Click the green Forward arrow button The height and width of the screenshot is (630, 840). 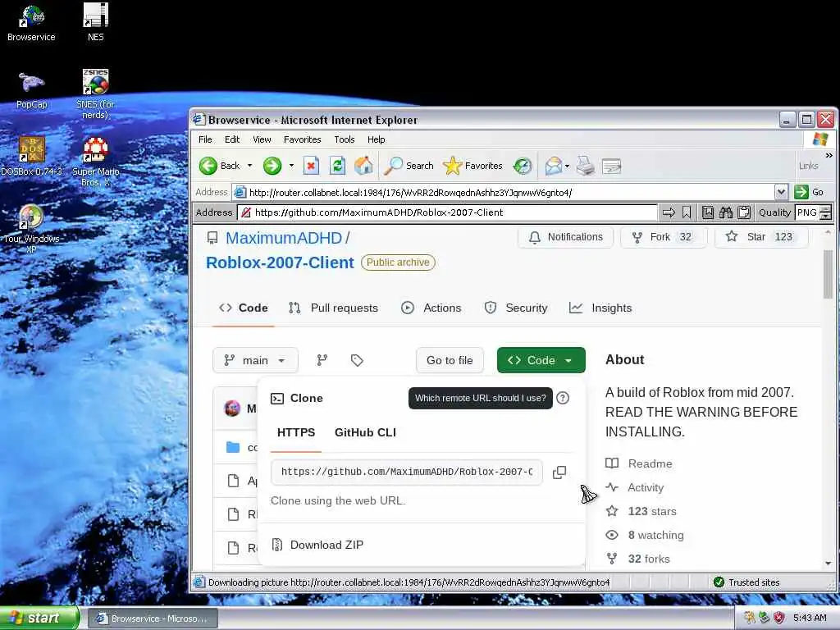(272, 166)
